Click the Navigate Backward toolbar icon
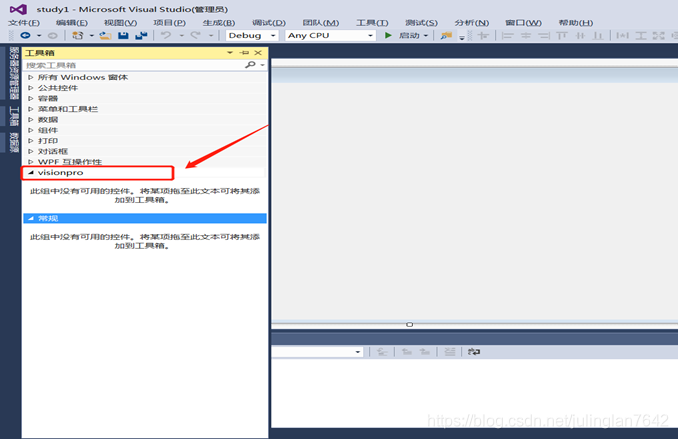The height and width of the screenshot is (439, 678). (26, 35)
